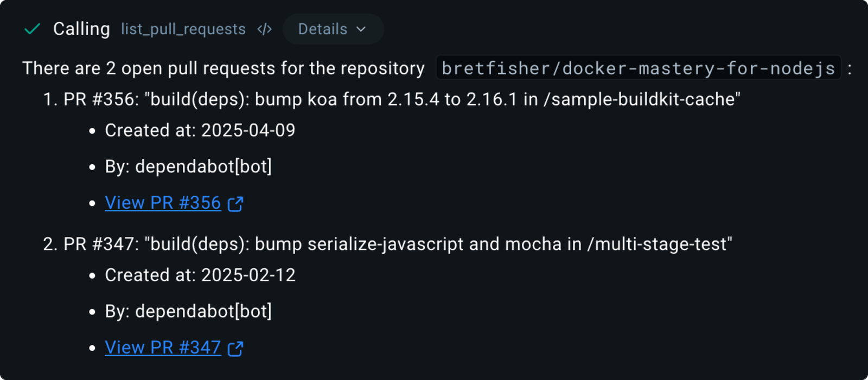The image size is (868, 380).
Task: Open the View PR #347 link
Action: pos(163,347)
